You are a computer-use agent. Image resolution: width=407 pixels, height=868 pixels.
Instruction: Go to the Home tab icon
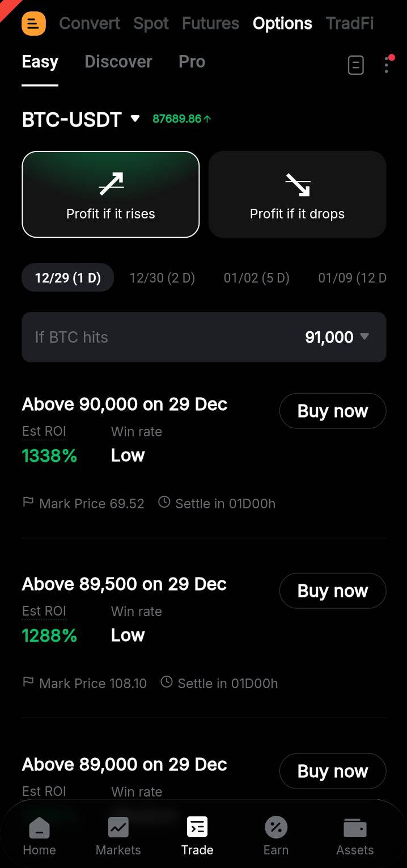pos(39,829)
